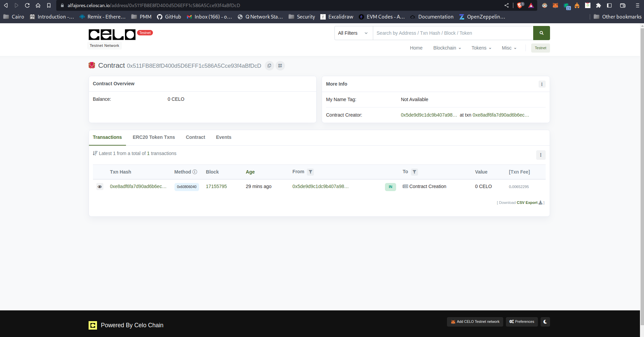This screenshot has width=644, height=337.
Task: Open the From address 0x5de9d9c1dc9b407a98 in the table
Action: pos(320,186)
